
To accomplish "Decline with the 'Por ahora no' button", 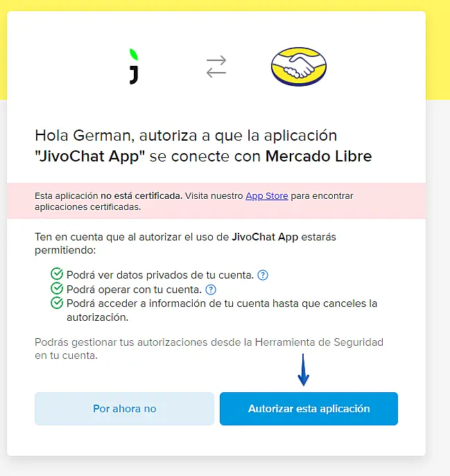I will [x=124, y=409].
